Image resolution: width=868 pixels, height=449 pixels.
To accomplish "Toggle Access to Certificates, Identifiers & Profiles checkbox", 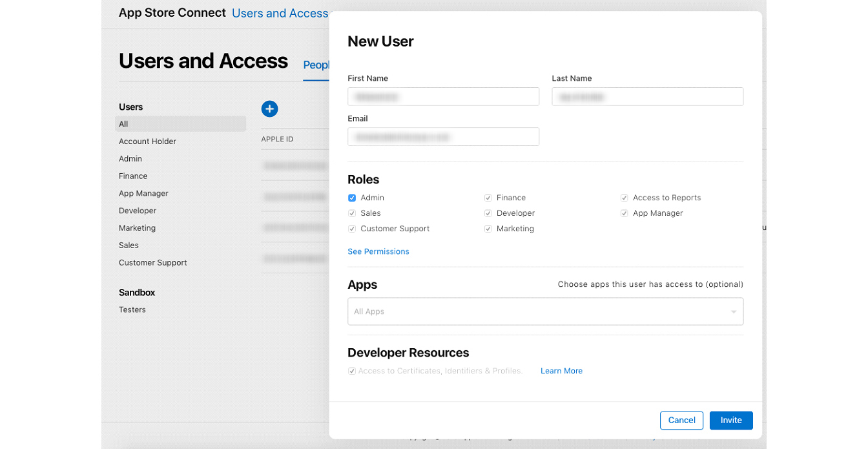I will 352,371.
